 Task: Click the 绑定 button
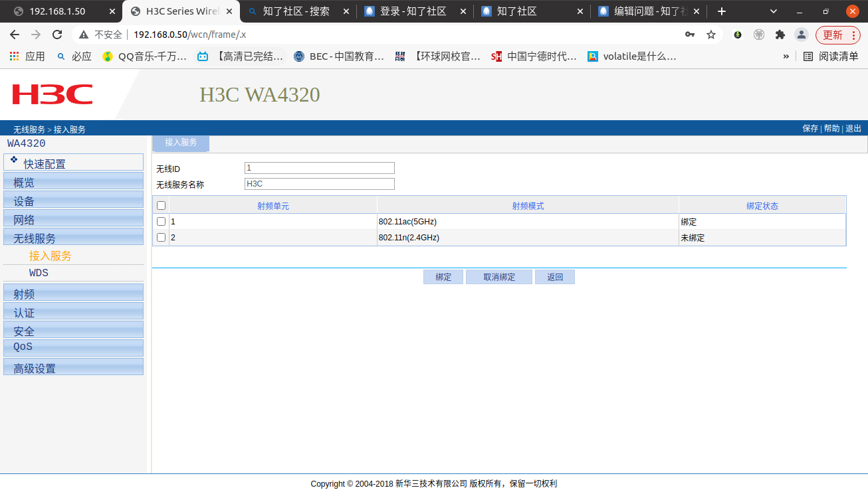[x=443, y=277]
